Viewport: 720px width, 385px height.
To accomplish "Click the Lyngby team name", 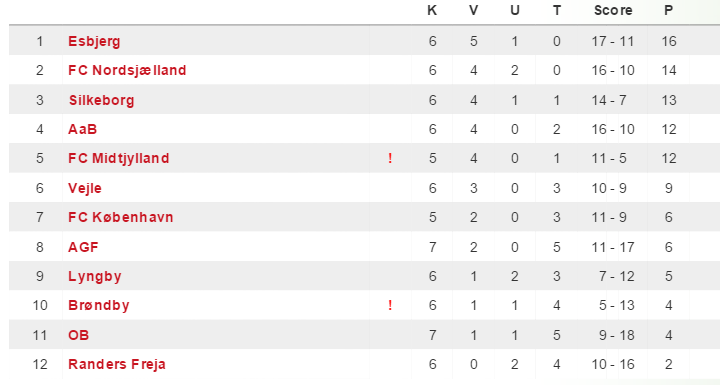I will point(95,277).
